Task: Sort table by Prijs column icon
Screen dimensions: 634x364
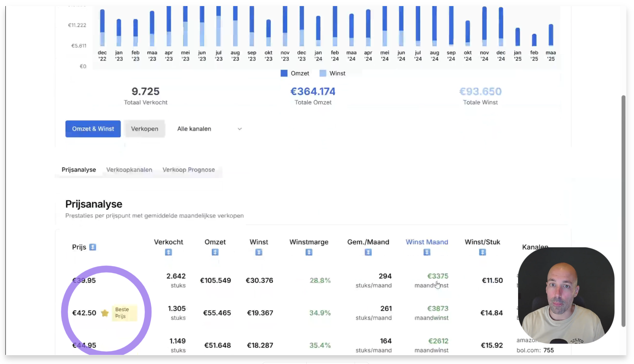Action: [x=92, y=247]
